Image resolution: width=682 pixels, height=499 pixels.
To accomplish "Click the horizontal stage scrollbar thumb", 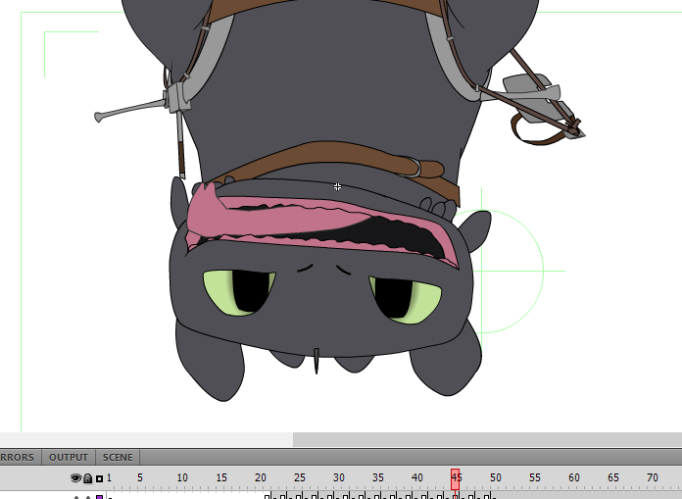I will coord(487,439).
